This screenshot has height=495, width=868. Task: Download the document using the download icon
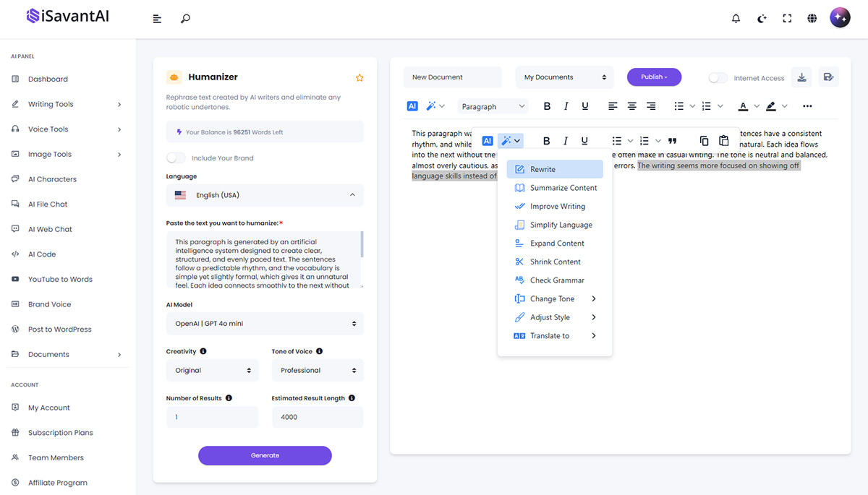coord(801,77)
